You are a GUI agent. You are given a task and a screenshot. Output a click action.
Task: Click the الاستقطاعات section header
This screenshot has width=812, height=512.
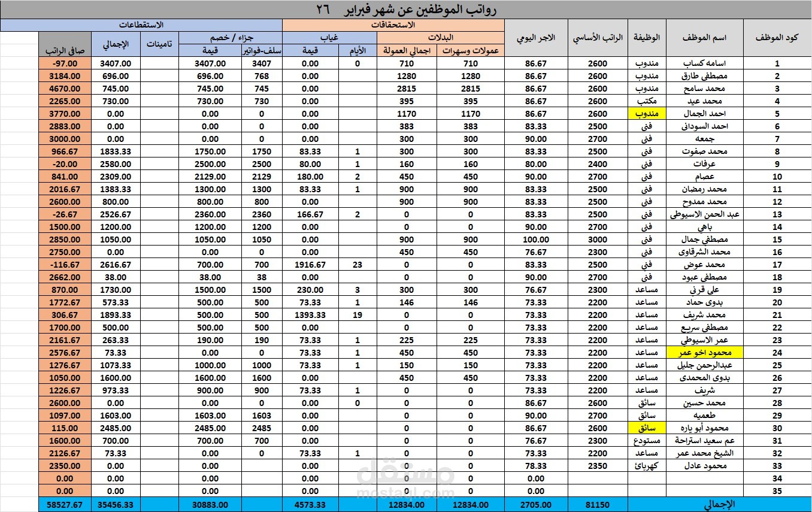(141, 25)
